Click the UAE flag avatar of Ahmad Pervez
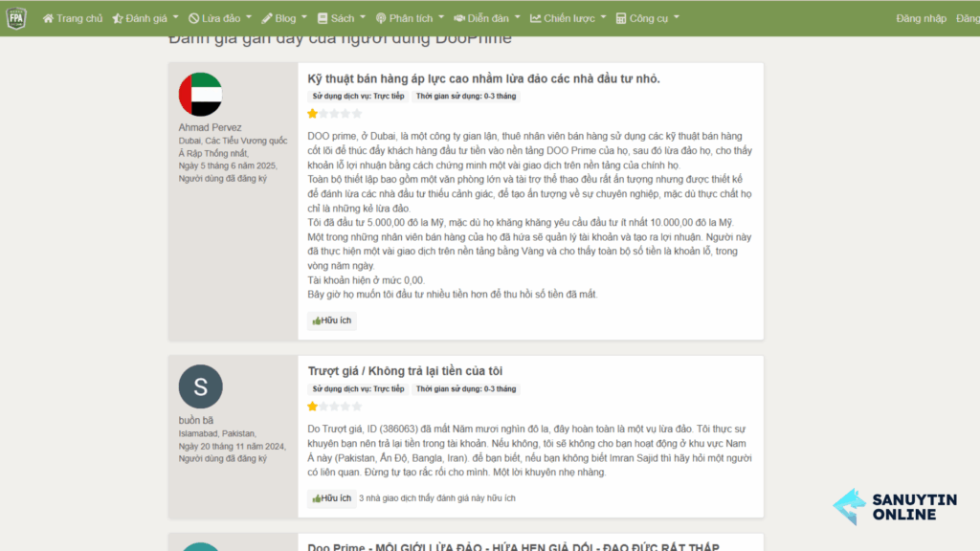 pyautogui.click(x=200, y=95)
